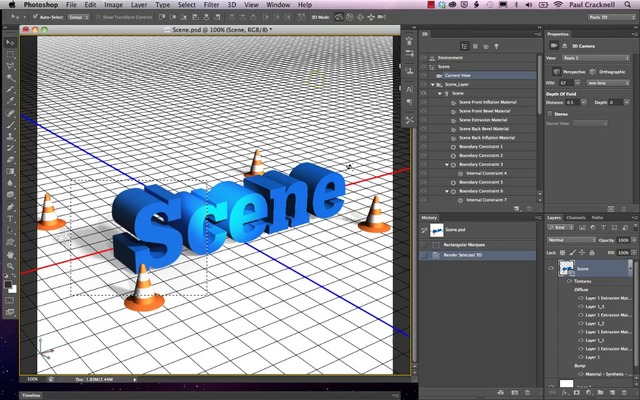Select the Rectangular Marquee tool

pos(10,55)
